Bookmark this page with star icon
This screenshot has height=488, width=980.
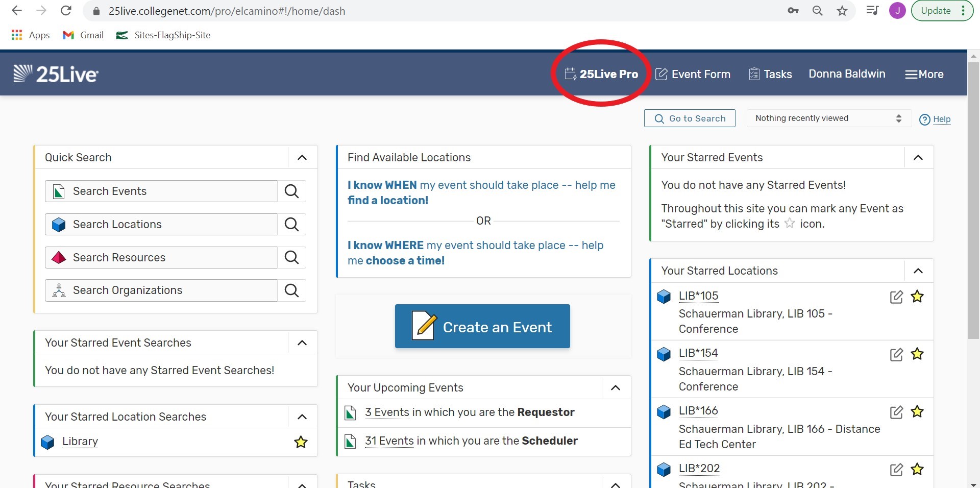tap(842, 11)
